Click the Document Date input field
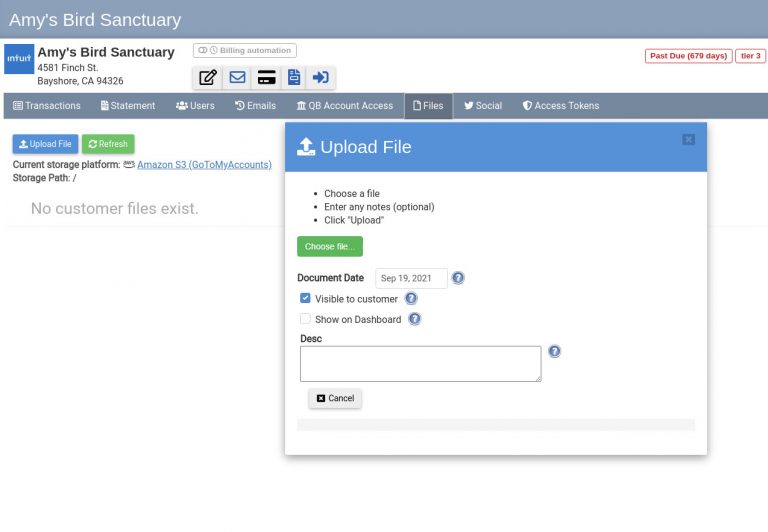The image size is (768, 532). click(x=411, y=278)
